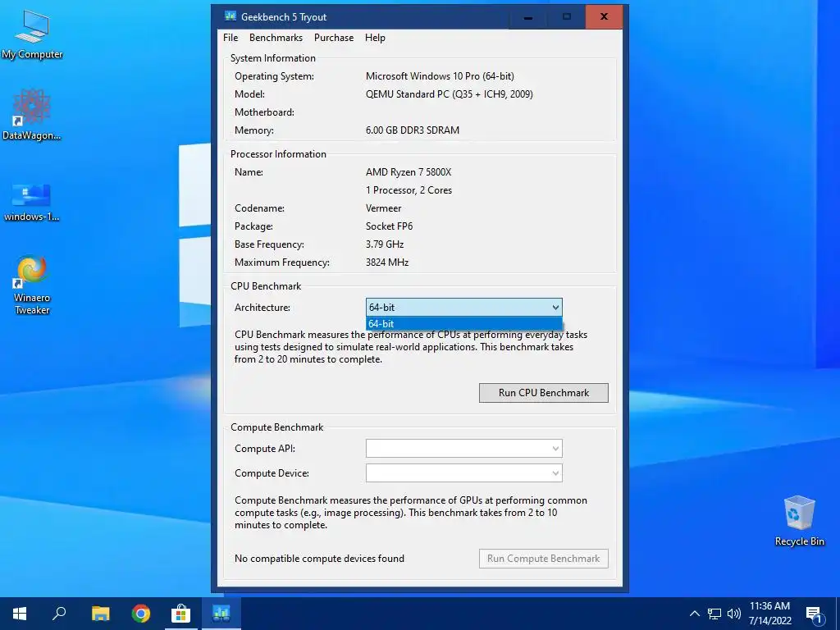Click 'No compatible compute devices found' text
The image size is (840, 630).
(x=319, y=558)
